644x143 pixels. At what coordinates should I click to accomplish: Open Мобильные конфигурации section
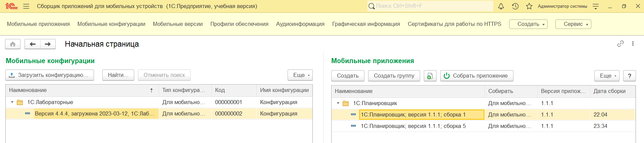point(111,24)
